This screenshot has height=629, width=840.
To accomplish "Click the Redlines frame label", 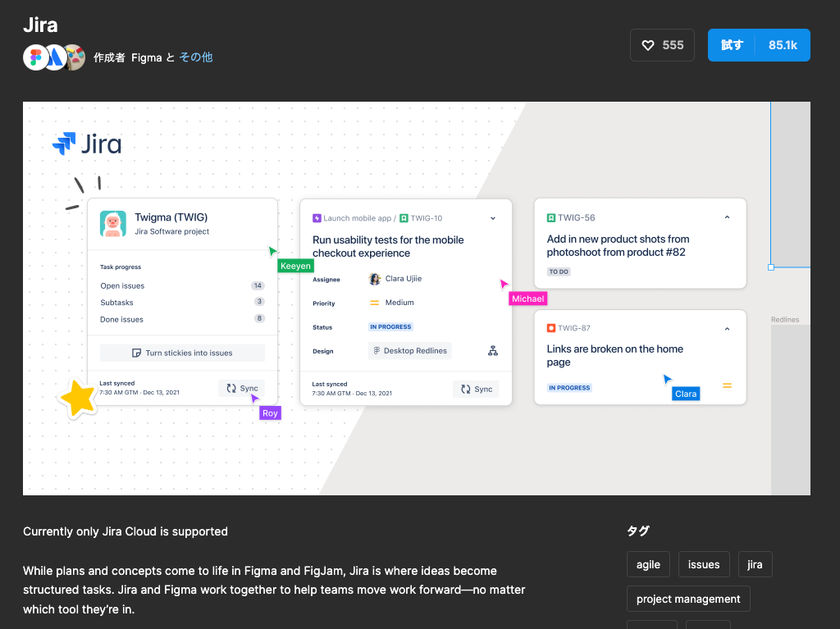I will tap(785, 319).
